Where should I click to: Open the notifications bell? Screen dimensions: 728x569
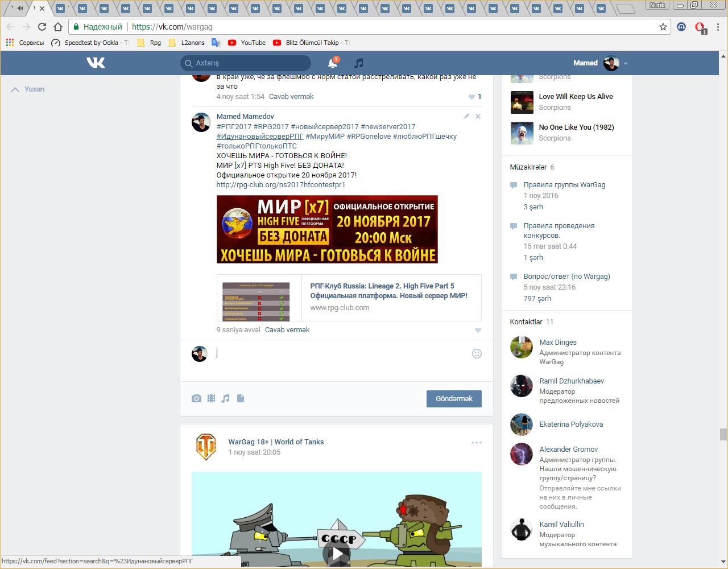[x=333, y=63]
